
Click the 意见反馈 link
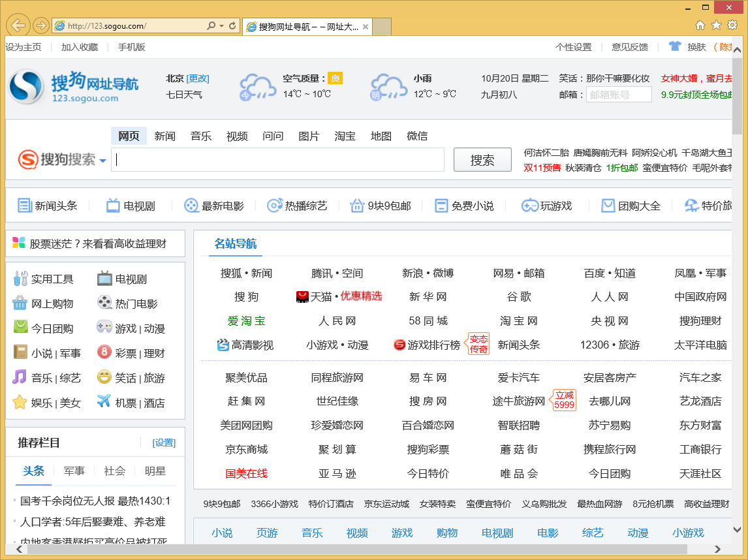coord(630,47)
